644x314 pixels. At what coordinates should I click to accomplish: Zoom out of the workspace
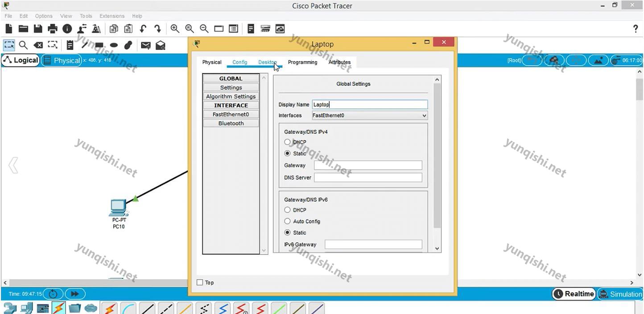(x=204, y=29)
